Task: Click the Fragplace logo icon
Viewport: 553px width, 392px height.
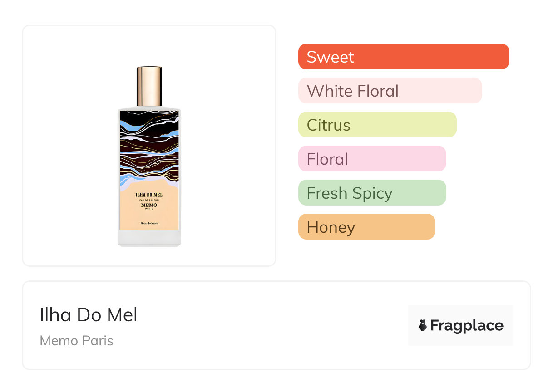Action: [x=423, y=325]
